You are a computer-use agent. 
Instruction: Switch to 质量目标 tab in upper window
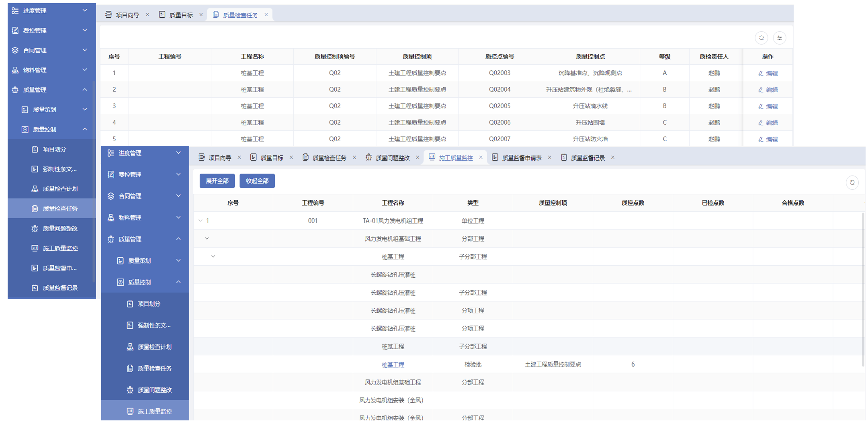coord(181,15)
